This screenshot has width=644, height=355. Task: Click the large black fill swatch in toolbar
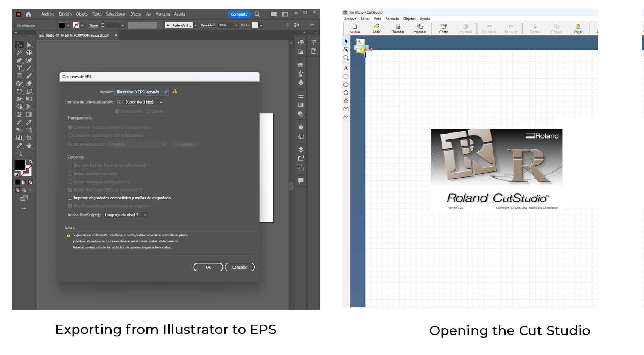click(x=20, y=165)
